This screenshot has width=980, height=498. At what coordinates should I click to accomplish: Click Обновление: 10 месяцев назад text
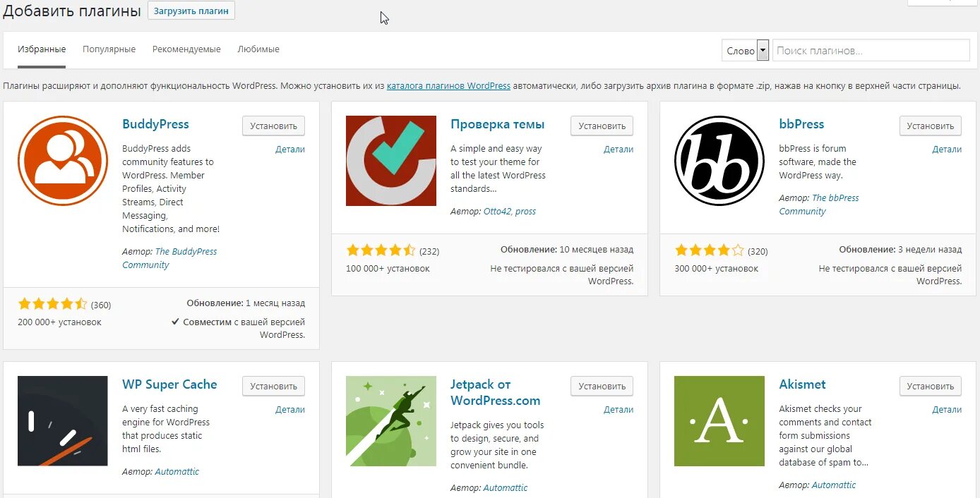point(567,249)
